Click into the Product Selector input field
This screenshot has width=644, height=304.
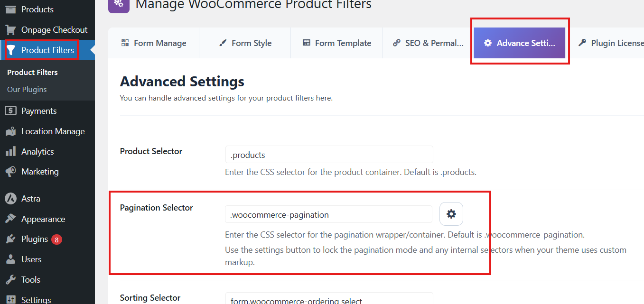(x=329, y=155)
